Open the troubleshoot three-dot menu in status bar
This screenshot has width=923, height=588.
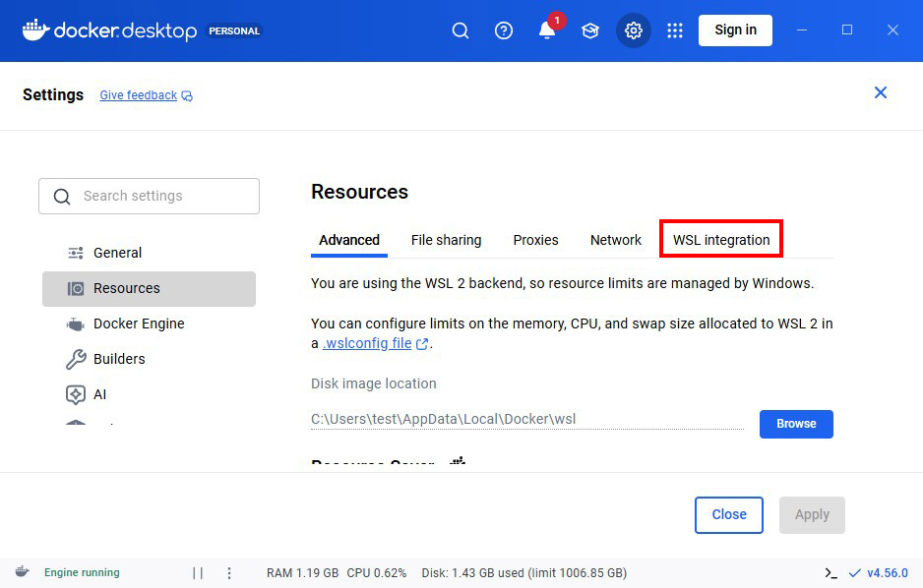coord(229,572)
